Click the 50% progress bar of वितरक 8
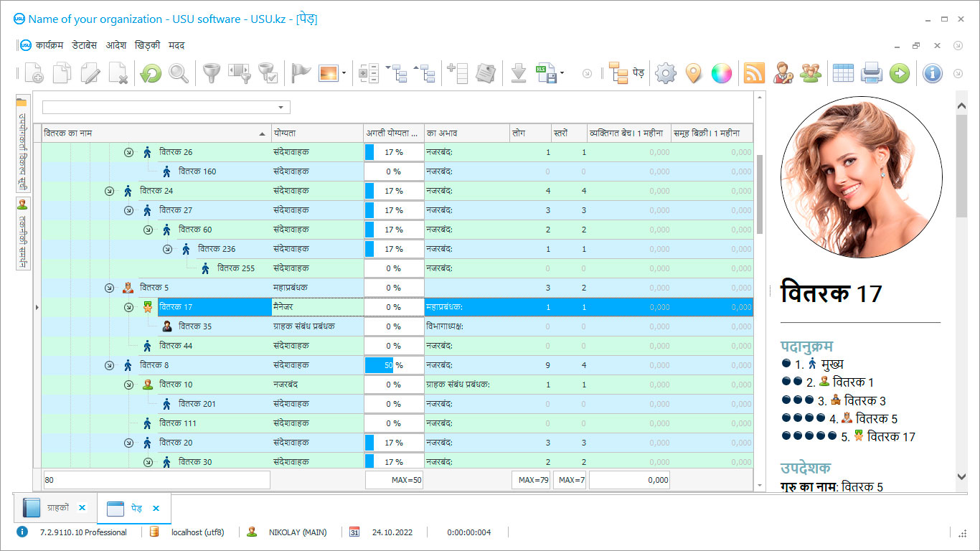 pyautogui.click(x=393, y=365)
